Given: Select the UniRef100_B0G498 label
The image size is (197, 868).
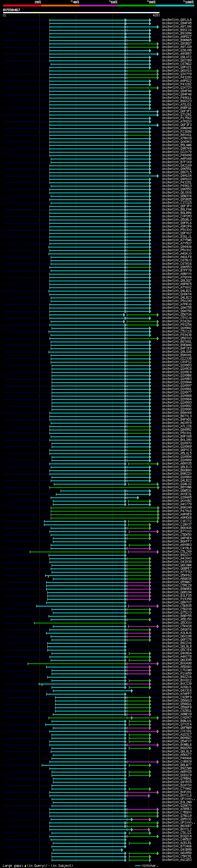Looking at the screenshot, I should click(177, 663).
